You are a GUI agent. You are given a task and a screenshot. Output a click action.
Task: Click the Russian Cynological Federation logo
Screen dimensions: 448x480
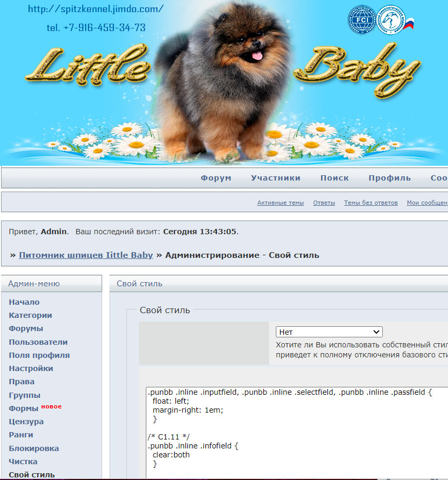(x=391, y=20)
